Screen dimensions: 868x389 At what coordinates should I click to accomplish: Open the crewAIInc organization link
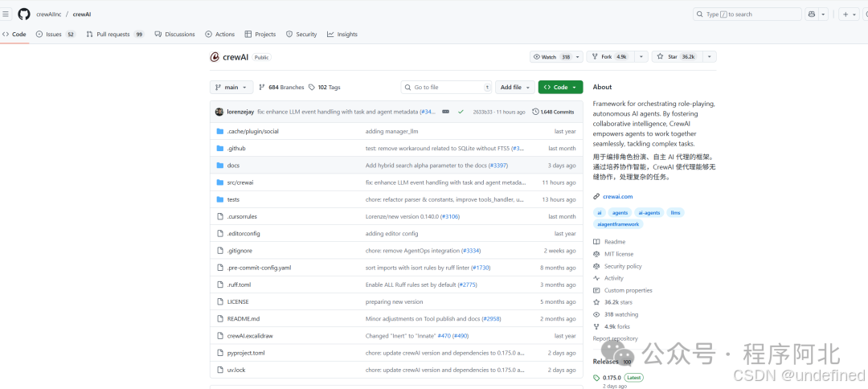tap(47, 14)
